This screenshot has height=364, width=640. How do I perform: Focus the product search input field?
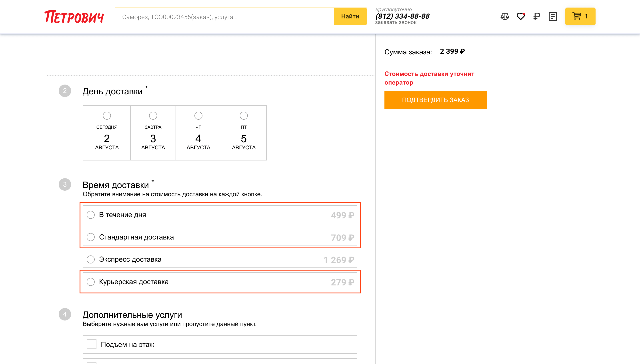pos(224,16)
